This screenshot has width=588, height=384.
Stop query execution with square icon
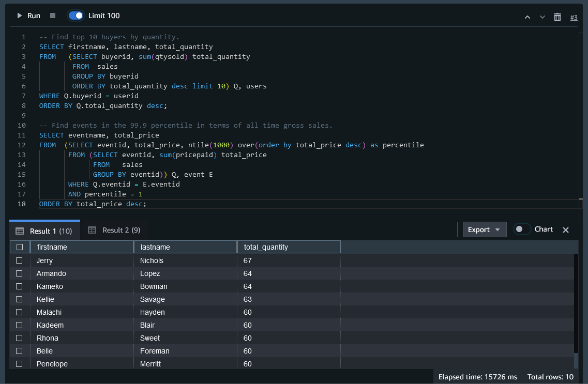pos(53,16)
